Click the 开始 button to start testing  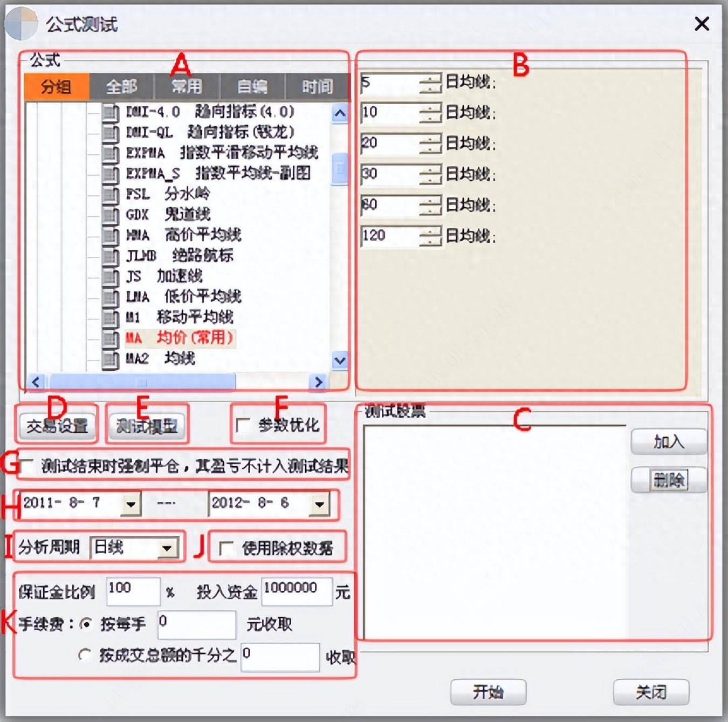tap(488, 692)
